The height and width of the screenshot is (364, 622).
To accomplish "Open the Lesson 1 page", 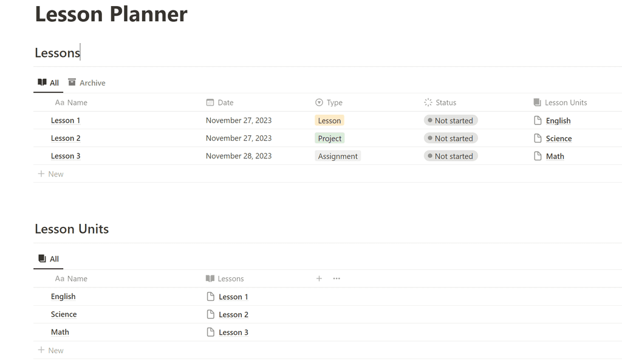I will (66, 120).
